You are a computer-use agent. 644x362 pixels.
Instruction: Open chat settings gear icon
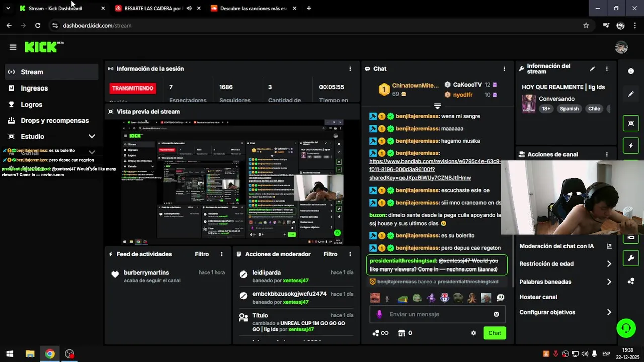coord(473,333)
